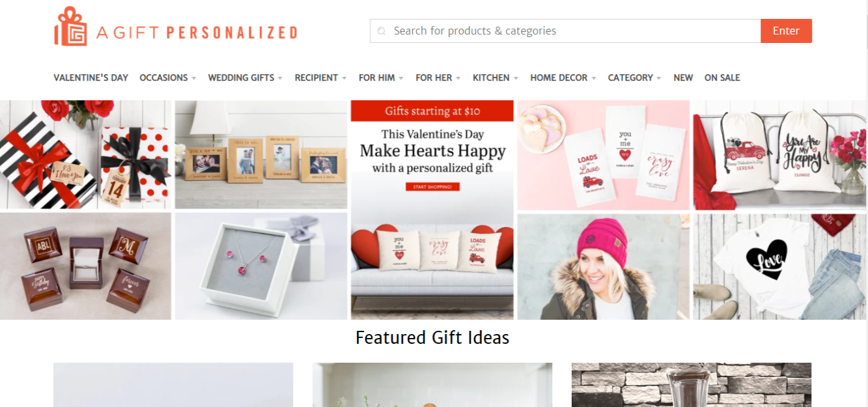Select the white love heart t-shirt image
This screenshot has height=407, width=868.
(x=780, y=266)
